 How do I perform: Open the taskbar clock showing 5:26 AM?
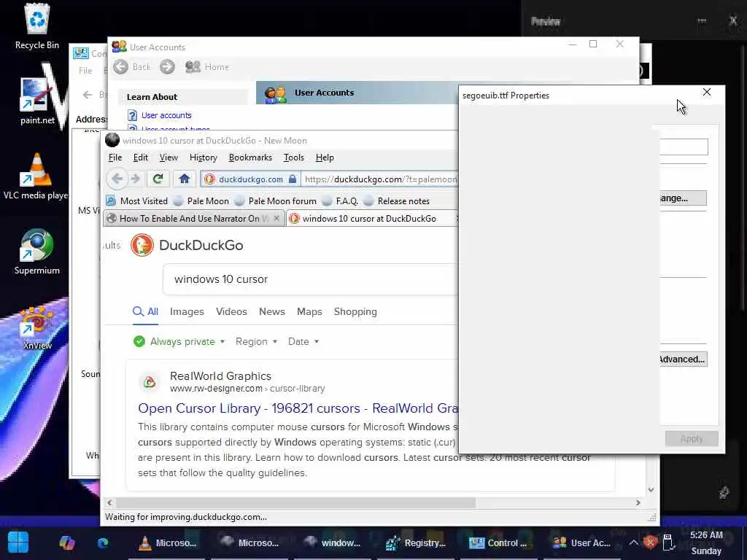tap(706, 542)
